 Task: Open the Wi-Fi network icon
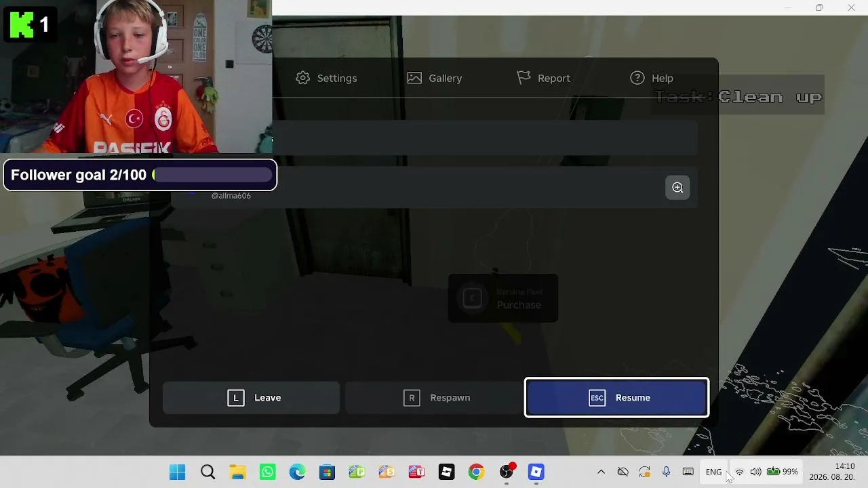click(740, 472)
